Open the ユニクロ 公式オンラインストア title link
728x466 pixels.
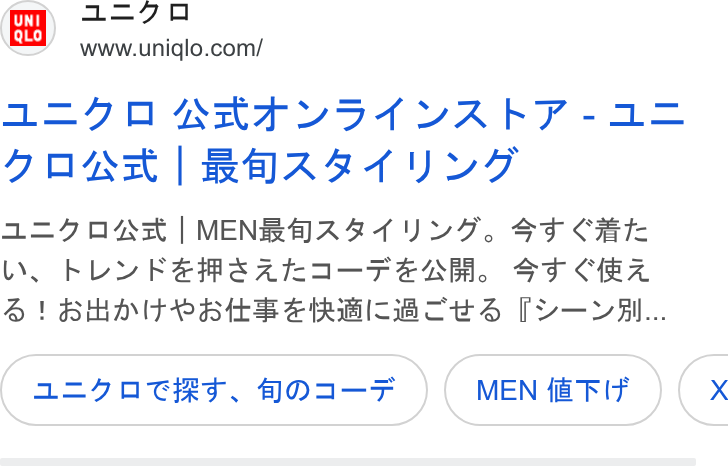tap(343, 140)
